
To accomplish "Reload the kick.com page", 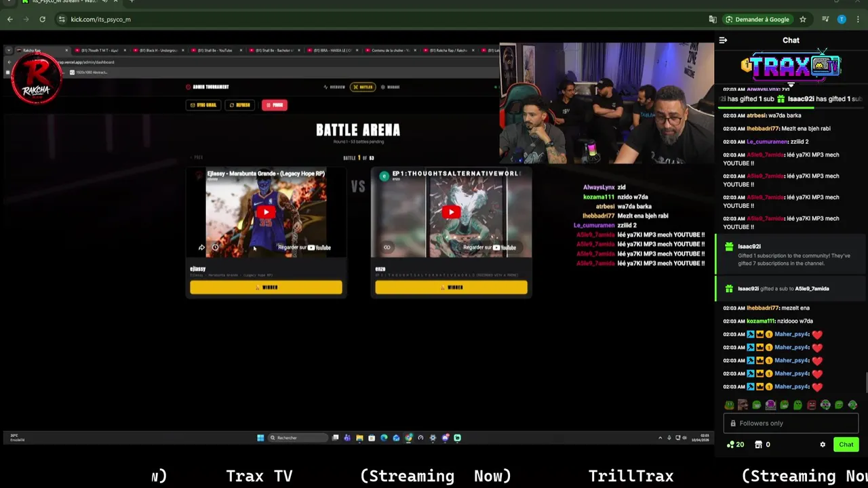I will (x=42, y=19).
